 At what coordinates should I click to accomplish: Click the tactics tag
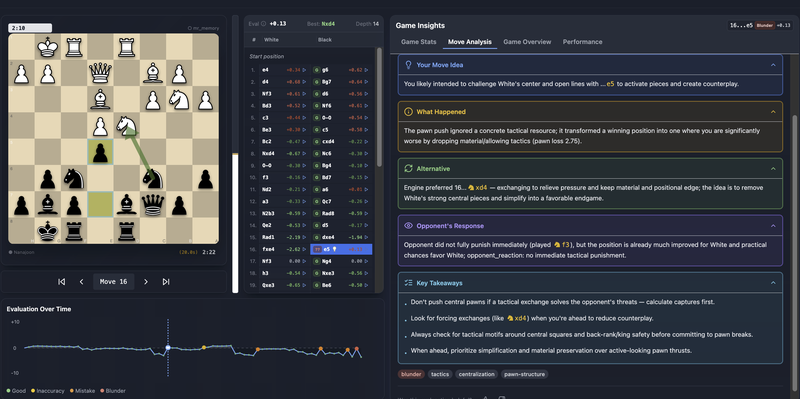click(440, 374)
